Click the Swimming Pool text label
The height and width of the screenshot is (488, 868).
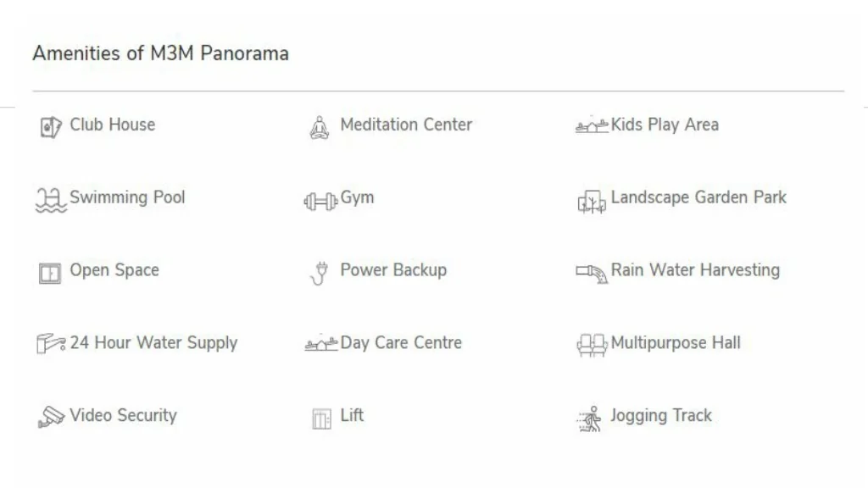tap(127, 197)
